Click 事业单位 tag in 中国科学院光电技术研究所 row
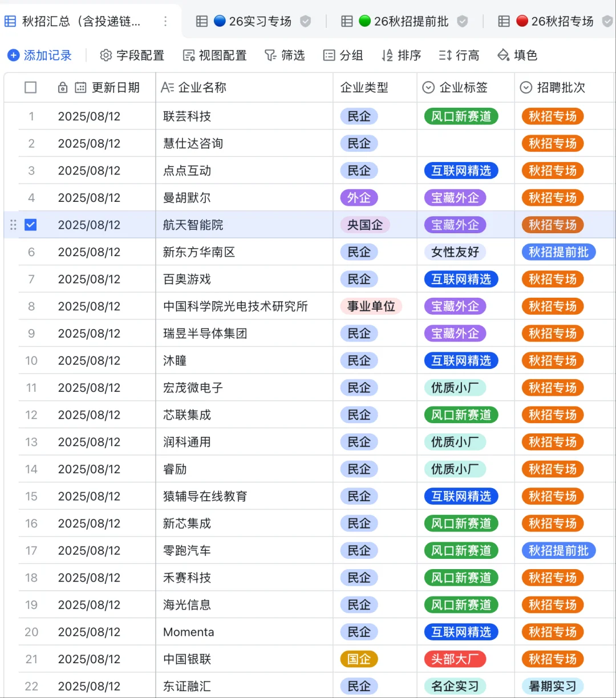616x698 pixels. click(371, 306)
